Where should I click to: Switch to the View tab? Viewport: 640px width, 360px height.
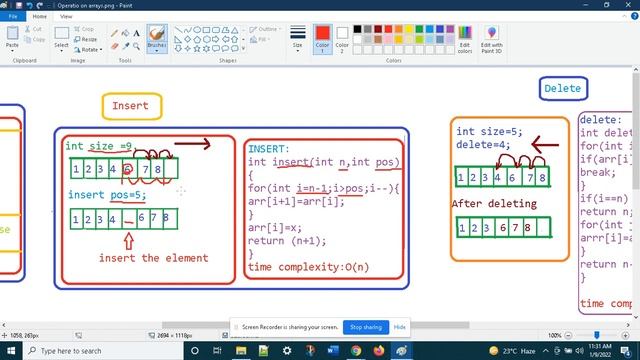click(66, 16)
